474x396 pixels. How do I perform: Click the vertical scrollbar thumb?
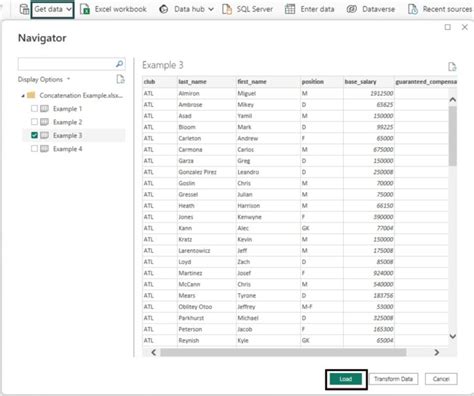click(x=453, y=136)
